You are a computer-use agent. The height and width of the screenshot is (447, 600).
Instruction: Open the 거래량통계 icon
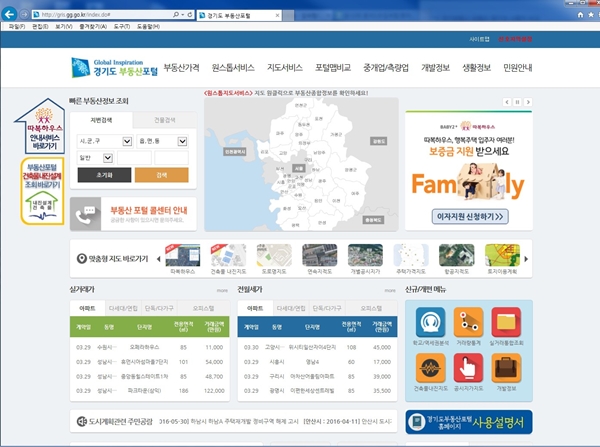tap(468, 322)
